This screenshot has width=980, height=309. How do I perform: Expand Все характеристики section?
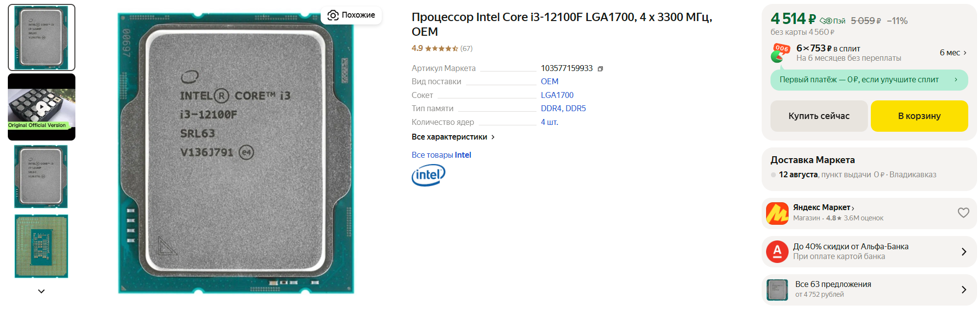[453, 137]
